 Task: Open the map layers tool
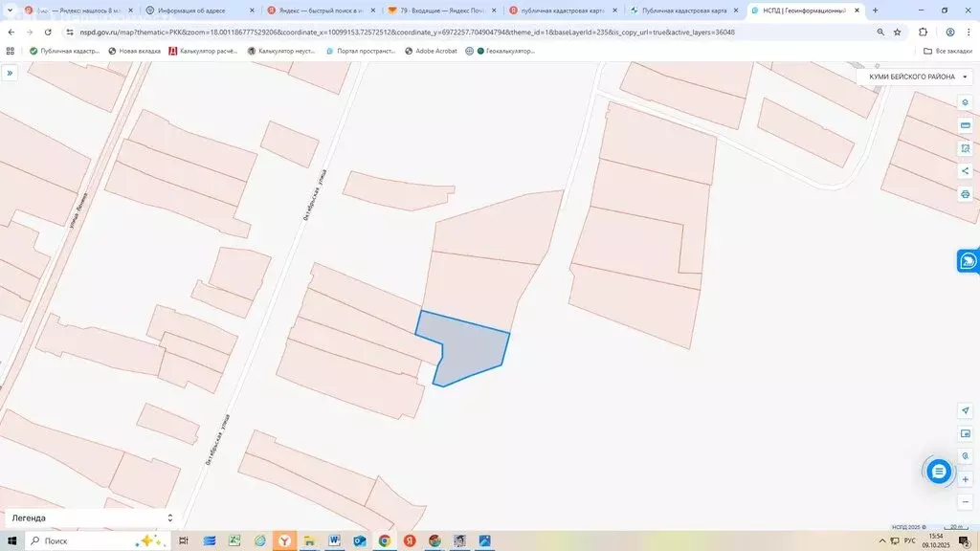pyautogui.click(x=965, y=103)
